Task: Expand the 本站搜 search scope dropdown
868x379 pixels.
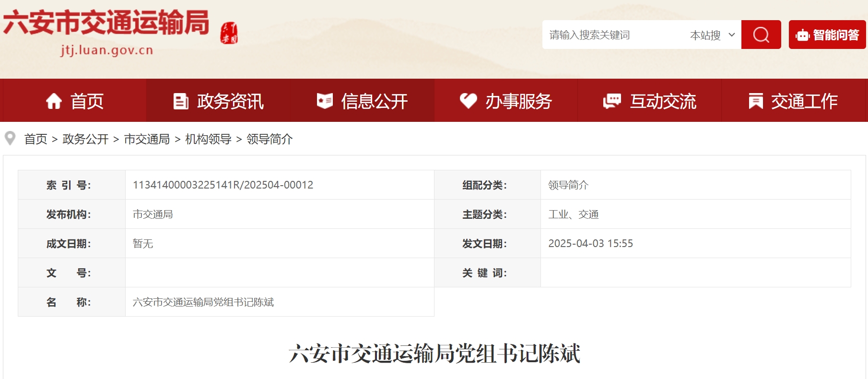Action: 712,35
